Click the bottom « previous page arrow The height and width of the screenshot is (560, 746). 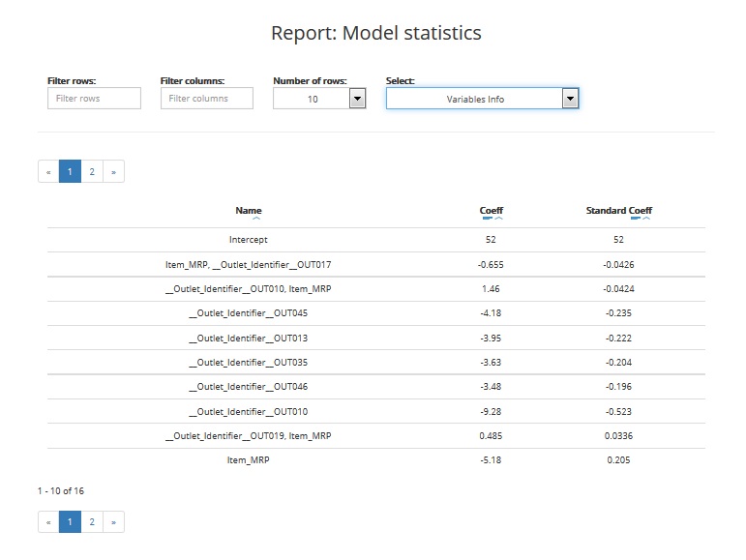(x=48, y=522)
